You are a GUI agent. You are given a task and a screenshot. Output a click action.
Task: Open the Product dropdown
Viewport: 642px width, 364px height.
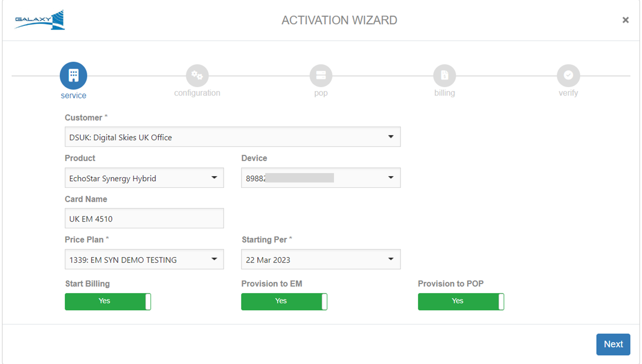(x=144, y=178)
